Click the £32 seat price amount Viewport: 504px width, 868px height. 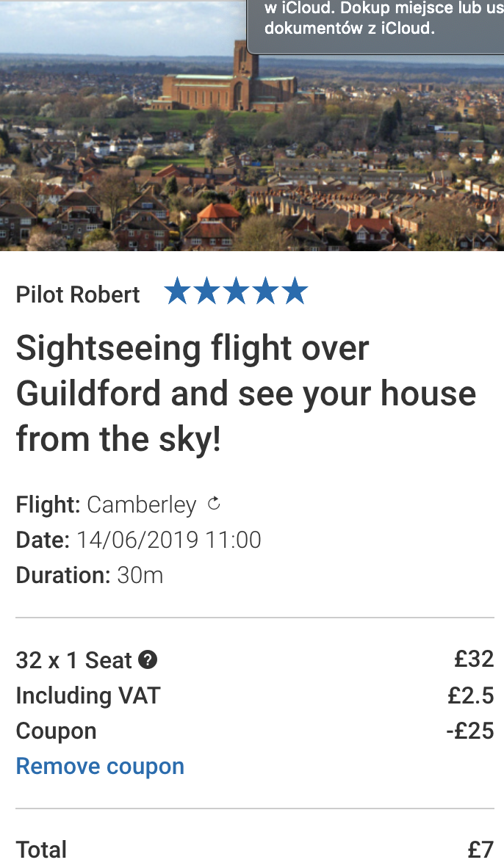click(474, 659)
